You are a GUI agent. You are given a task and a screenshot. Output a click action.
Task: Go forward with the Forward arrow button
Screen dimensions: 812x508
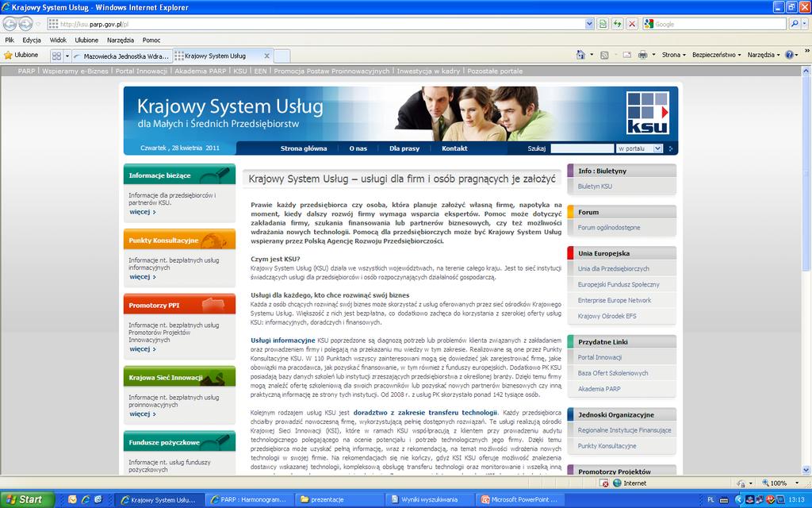click(25, 24)
